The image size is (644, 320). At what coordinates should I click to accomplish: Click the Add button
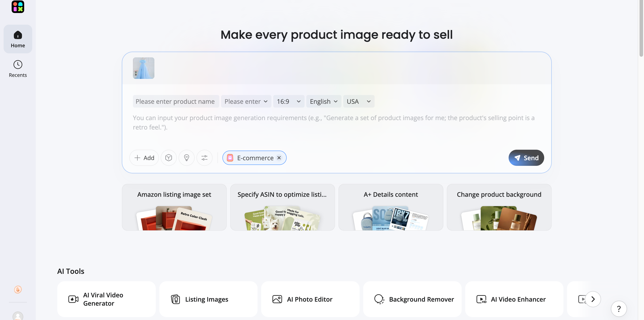click(x=144, y=158)
